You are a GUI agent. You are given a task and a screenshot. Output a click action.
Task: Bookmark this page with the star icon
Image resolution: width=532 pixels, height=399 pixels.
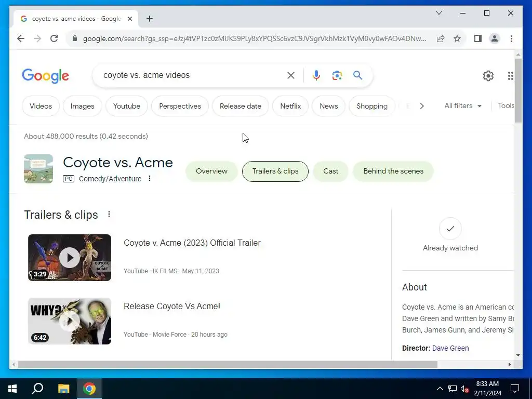coord(457,38)
